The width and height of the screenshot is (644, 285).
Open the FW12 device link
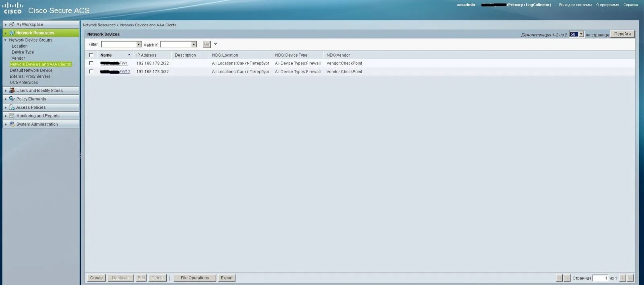pyautogui.click(x=115, y=72)
